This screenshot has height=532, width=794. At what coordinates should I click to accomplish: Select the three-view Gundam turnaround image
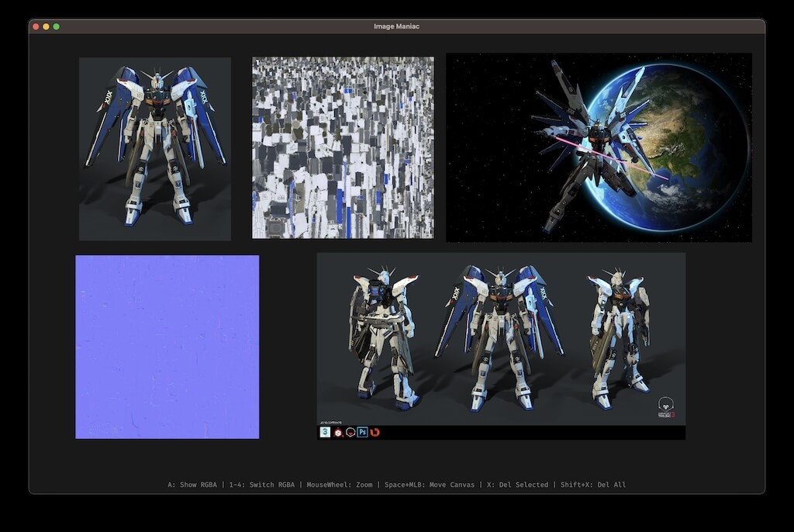[502, 346]
